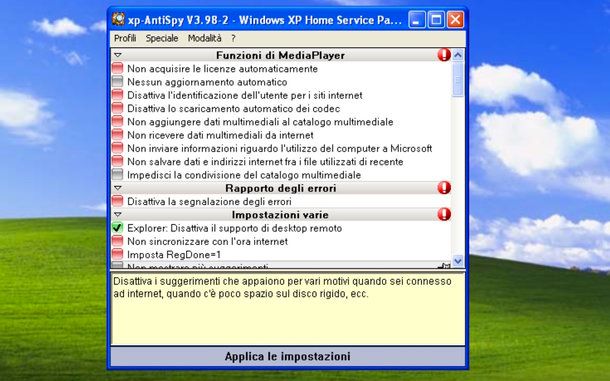The width and height of the screenshot is (610, 381).
Task: Toggle 'Non sincronizzare con l'ora internet' checkbox
Action: coord(117,241)
